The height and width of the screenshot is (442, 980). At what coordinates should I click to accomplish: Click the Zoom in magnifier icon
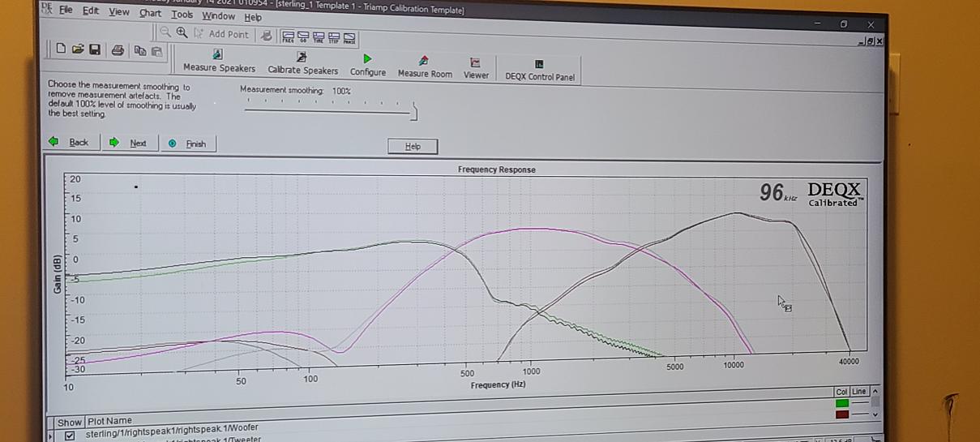(x=182, y=32)
